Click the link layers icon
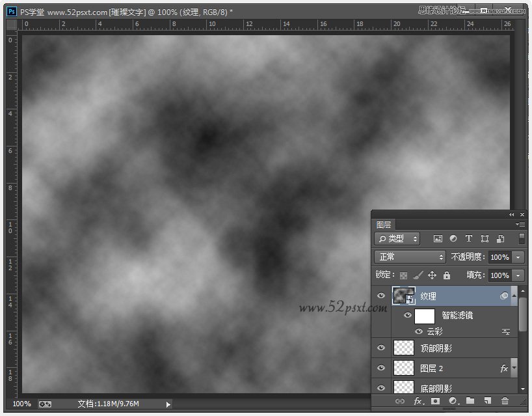 [400, 401]
